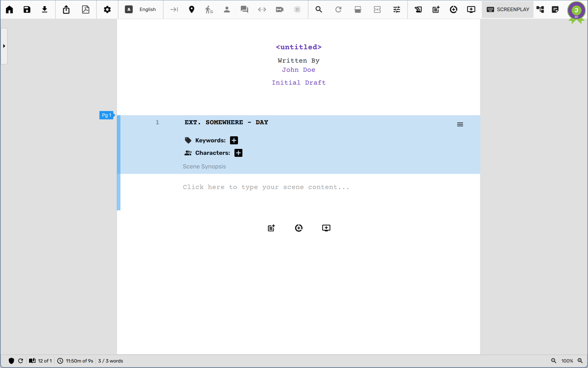The width and height of the screenshot is (588, 368).
Task: Toggle the time estimate clock icon
Action: tap(60, 361)
